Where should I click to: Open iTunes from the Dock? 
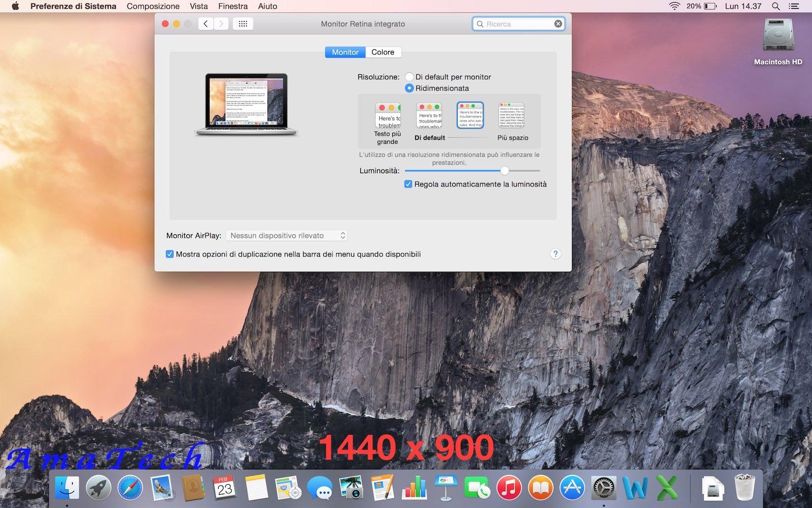pyautogui.click(x=509, y=487)
